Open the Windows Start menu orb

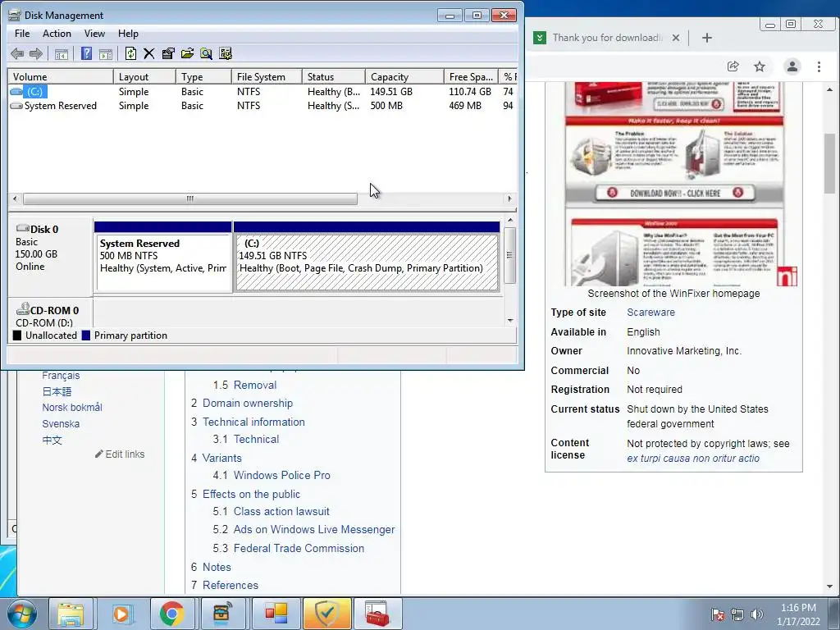click(x=22, y=614)
